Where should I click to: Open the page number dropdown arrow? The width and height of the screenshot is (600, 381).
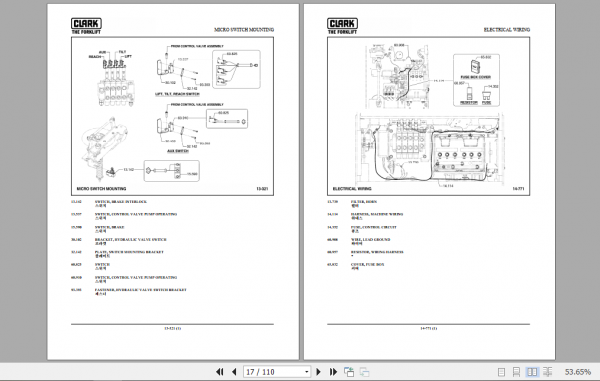[x=307, y=372]
